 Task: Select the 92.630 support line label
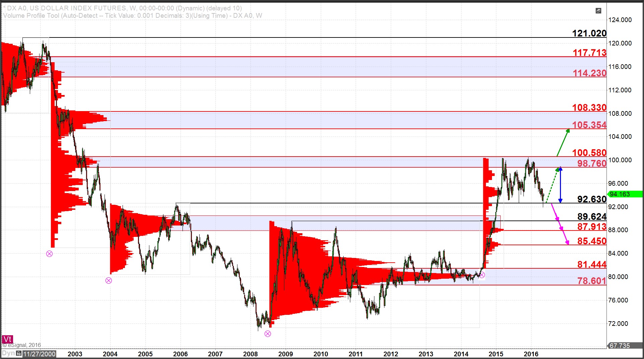(591, 199)
